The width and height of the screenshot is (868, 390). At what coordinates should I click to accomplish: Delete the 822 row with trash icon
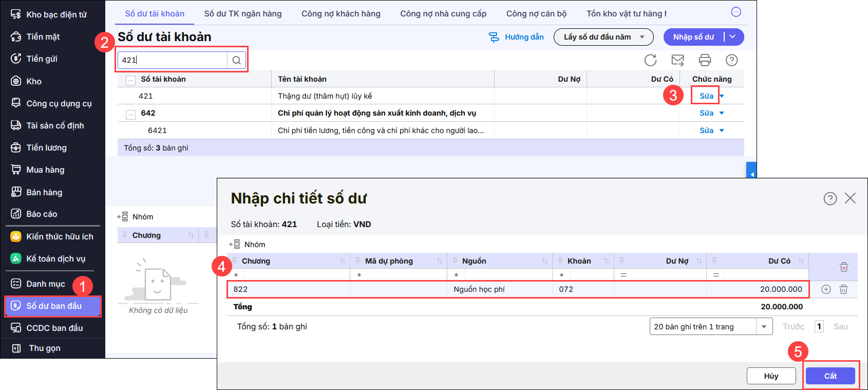click(x=843, y=289)
